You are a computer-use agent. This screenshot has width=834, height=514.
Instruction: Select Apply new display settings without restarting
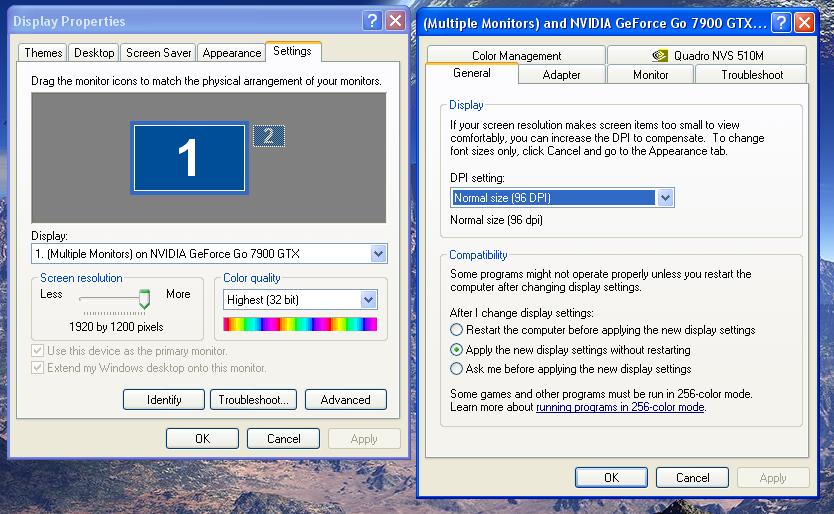(456, 350)
